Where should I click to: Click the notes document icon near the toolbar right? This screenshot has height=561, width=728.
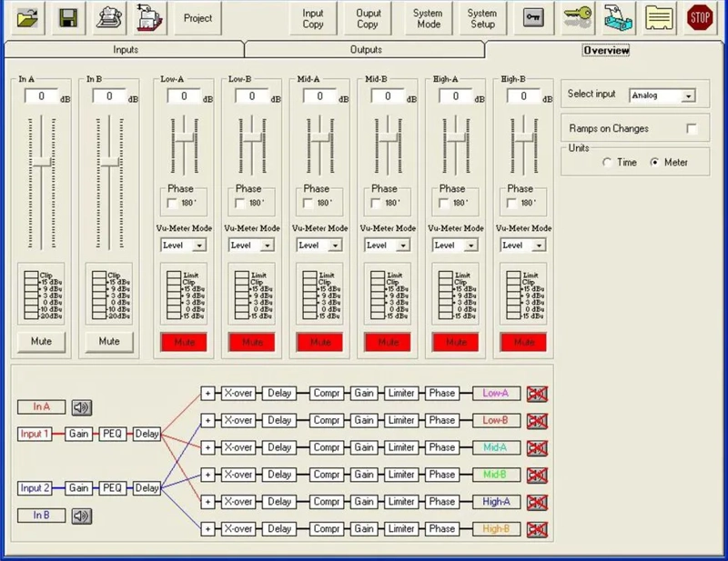(x=660, y=18)
